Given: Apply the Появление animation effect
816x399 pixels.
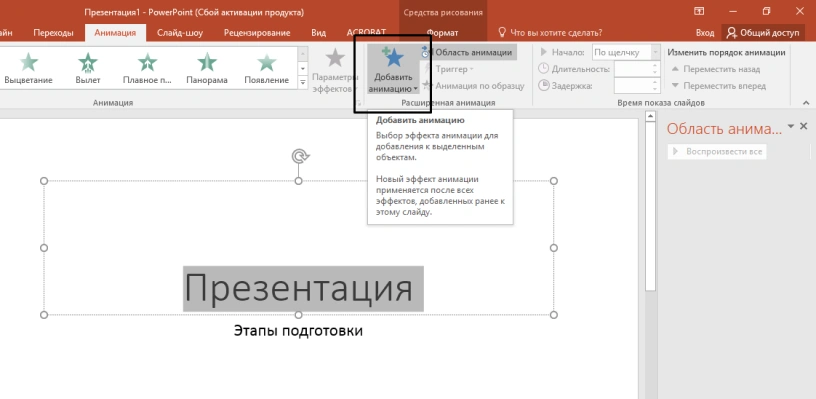Looking at the screenshot, I should [x=266, y=68].
